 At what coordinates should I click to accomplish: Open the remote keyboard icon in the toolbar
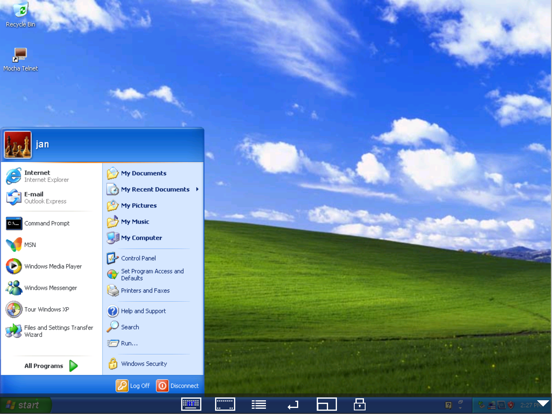point(191,404)
